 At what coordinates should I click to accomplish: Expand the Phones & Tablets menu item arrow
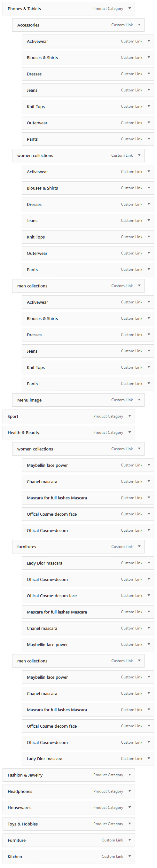(130, 8)
